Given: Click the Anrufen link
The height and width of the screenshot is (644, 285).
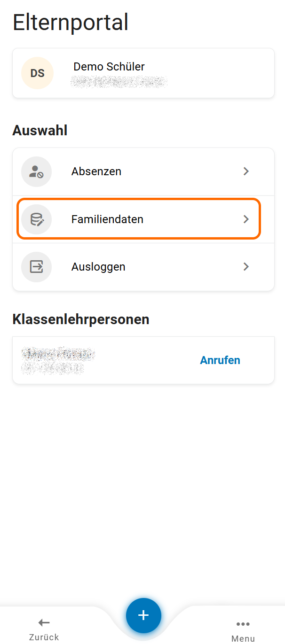Looking at the screenshot, I should [x=220, y=360].
